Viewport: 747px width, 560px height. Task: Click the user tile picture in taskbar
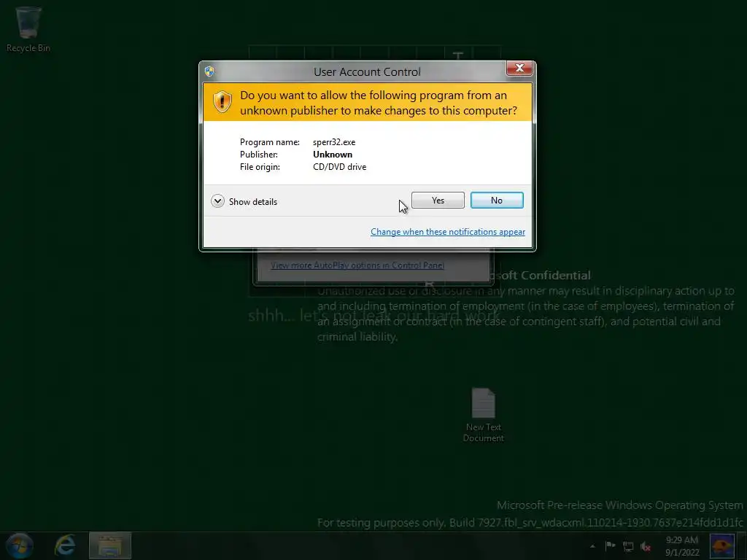721,546
